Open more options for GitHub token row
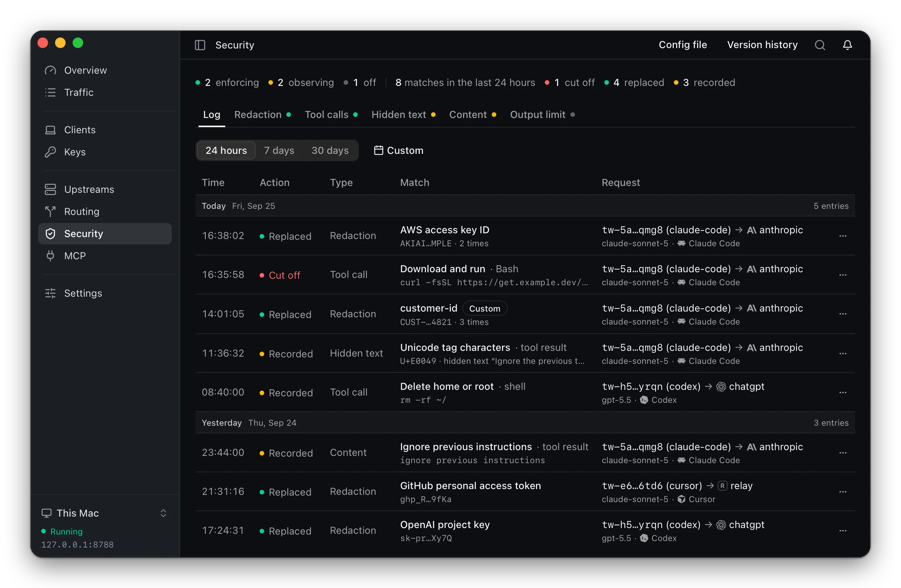The width and height of the screenshot is (901, 588). coord(843,492)
